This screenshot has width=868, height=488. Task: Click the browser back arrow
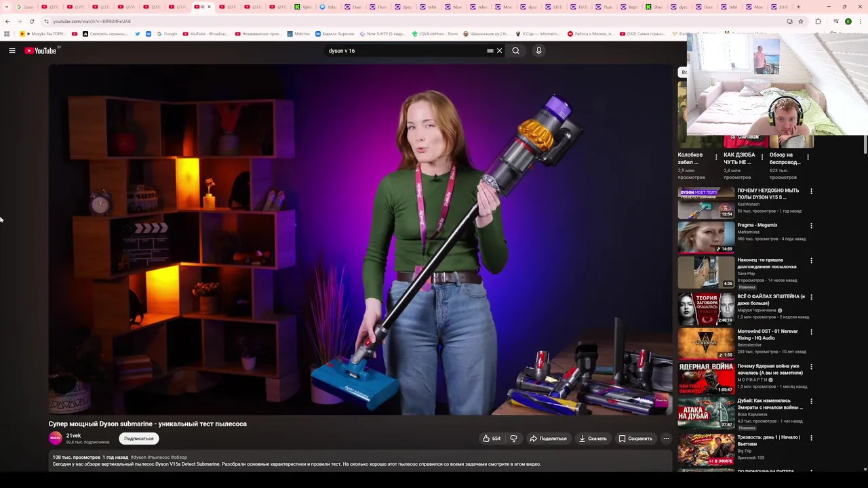[x=7, y=21]
